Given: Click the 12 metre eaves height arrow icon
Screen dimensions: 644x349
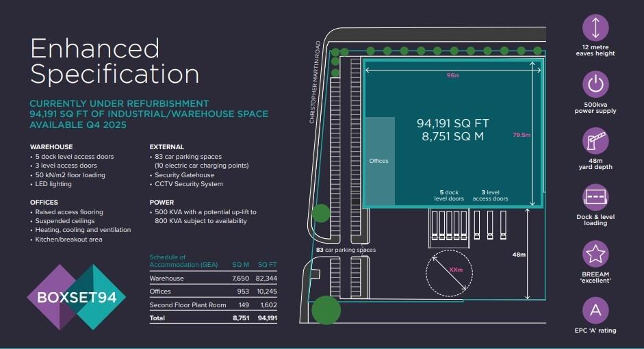Looking at the screenshot, I should click(595, 28).
